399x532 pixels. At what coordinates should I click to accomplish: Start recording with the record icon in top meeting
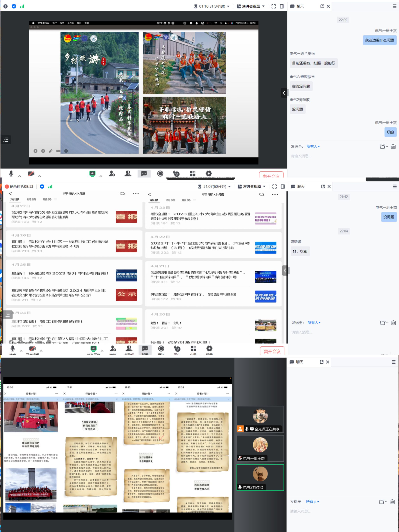tap(160, 173)
